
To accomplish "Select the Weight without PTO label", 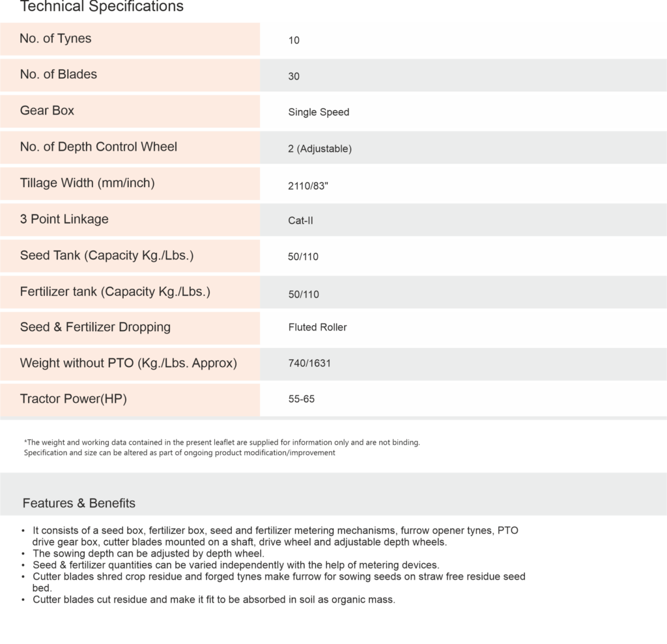I will tap(128, 363).
